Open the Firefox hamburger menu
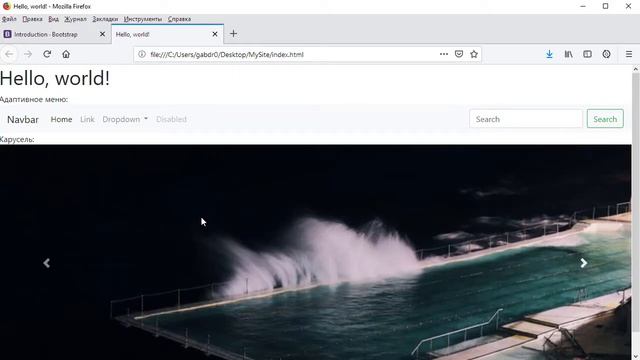The image size is (640, 360). tap(629, 54)
